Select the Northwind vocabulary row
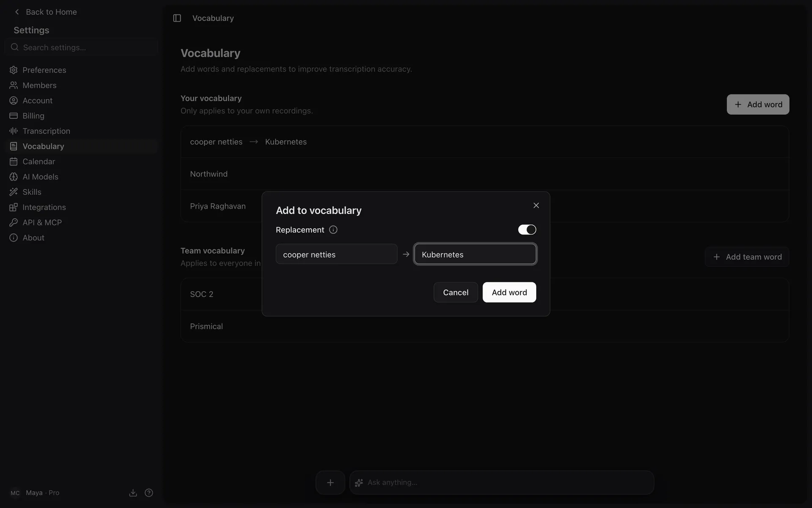Screen dimensions: 812x508 485,174
